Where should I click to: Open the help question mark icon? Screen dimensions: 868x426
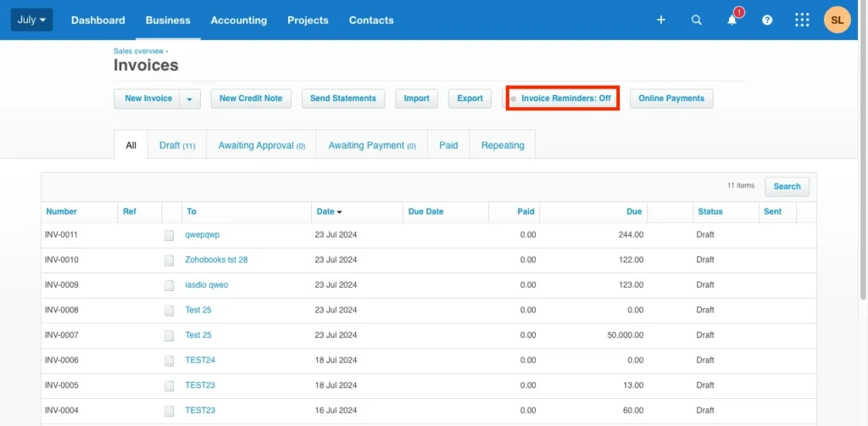click(x=766, y=20)
